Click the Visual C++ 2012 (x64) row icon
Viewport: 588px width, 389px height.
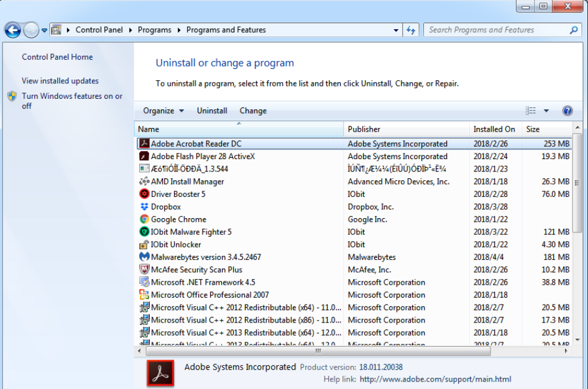(144, 308)
